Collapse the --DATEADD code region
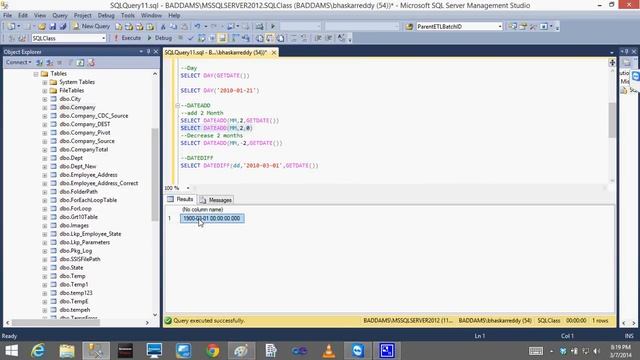 click(x=178, y=105)
